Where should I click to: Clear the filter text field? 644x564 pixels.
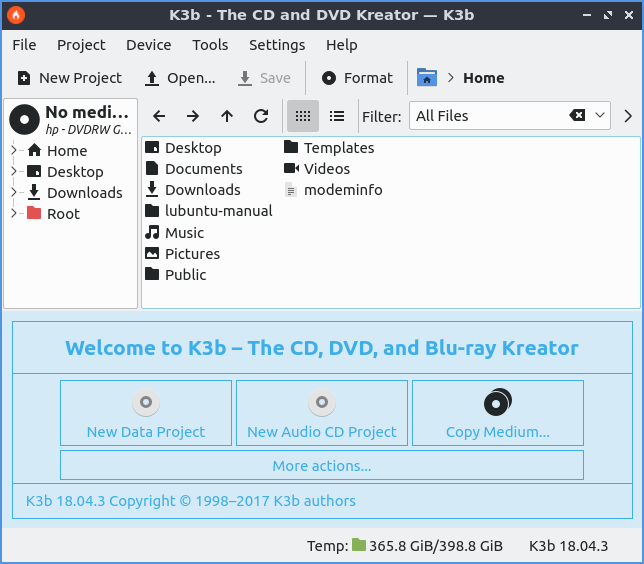pyautogui.click(x=577, y=116)
